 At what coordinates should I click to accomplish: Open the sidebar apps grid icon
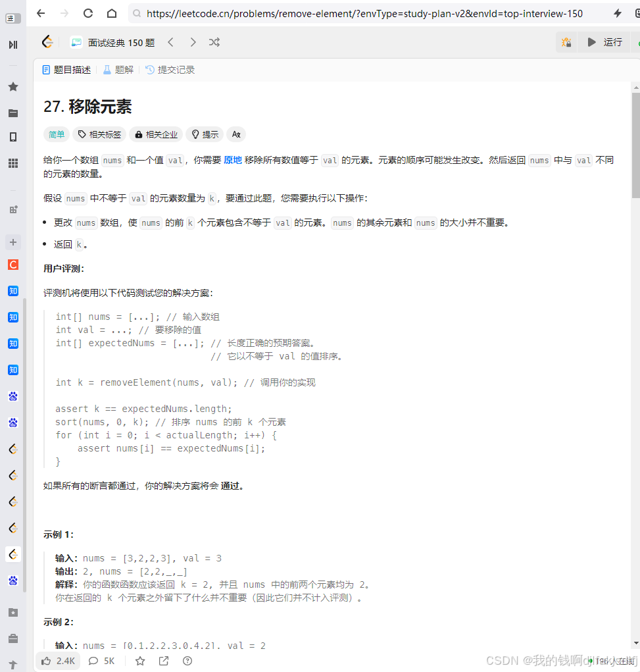[x=13, y=163]
